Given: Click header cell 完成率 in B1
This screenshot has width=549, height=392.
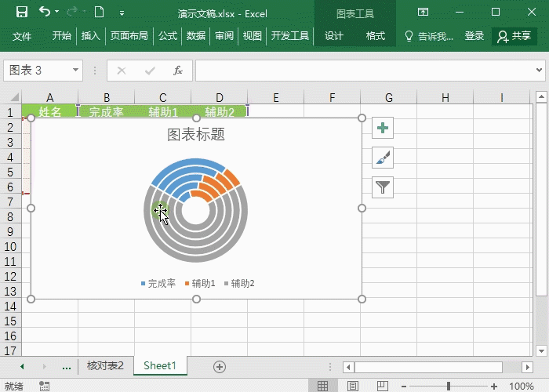Looking at the screenshot, I should pos(107,111).
